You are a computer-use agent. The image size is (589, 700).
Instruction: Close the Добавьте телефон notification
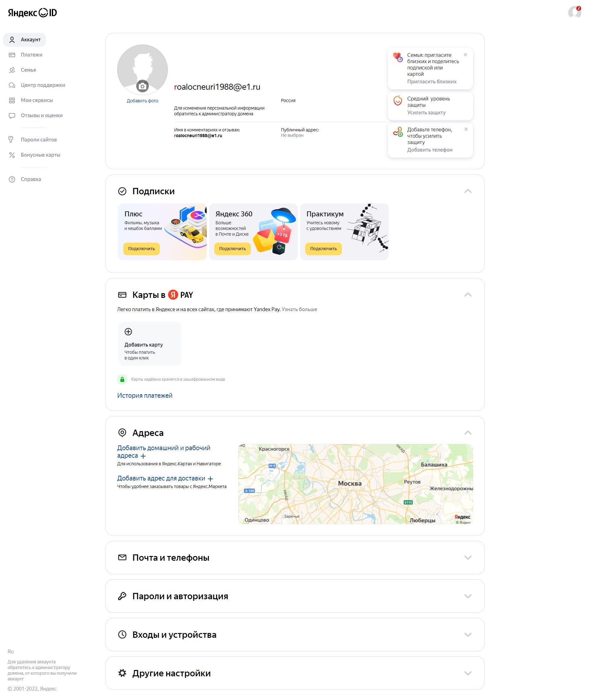pyautogui.click(x=466, y=129)
